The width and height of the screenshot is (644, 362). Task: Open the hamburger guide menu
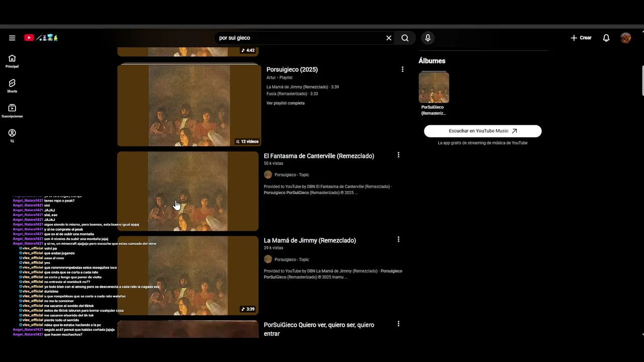12,38
